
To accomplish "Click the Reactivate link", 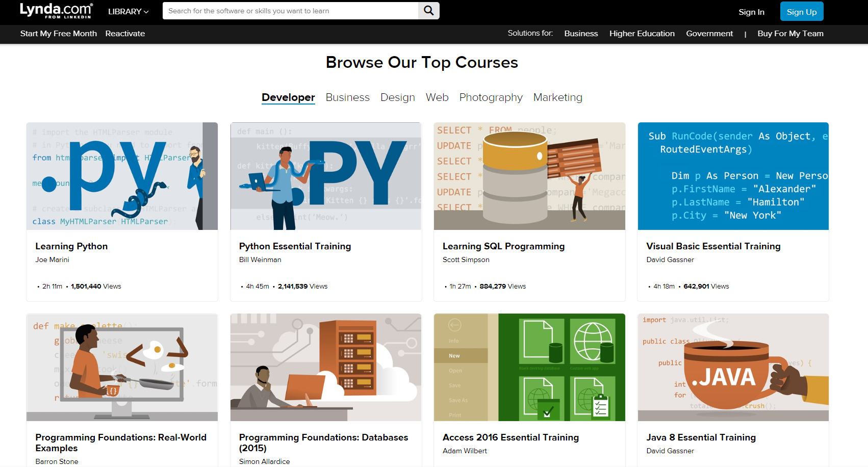I will click(125, 34).
